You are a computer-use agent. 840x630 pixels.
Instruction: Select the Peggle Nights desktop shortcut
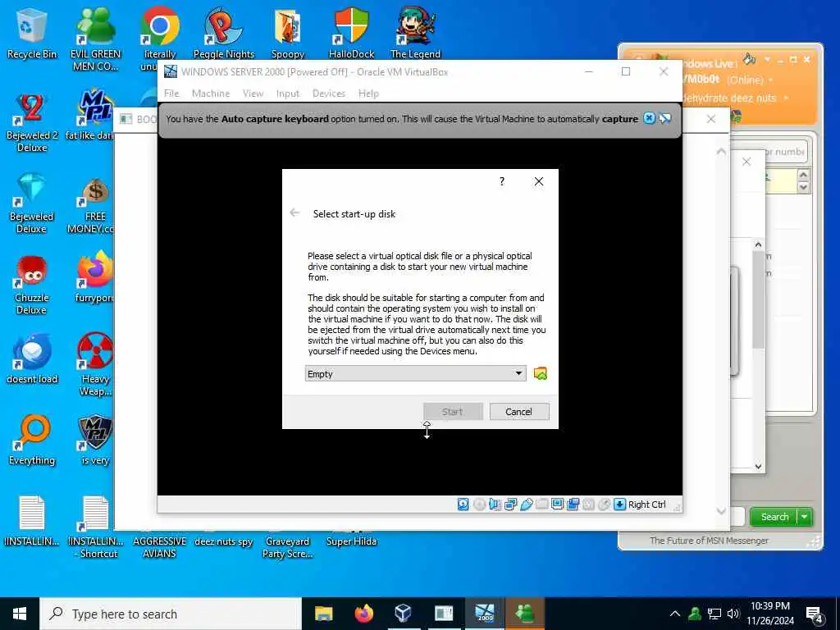(223, 32)
